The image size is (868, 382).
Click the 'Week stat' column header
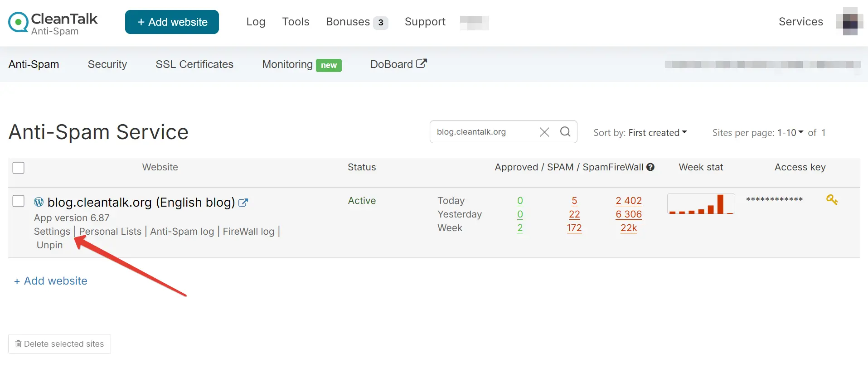pyautogui.click(x=701, y=167)
